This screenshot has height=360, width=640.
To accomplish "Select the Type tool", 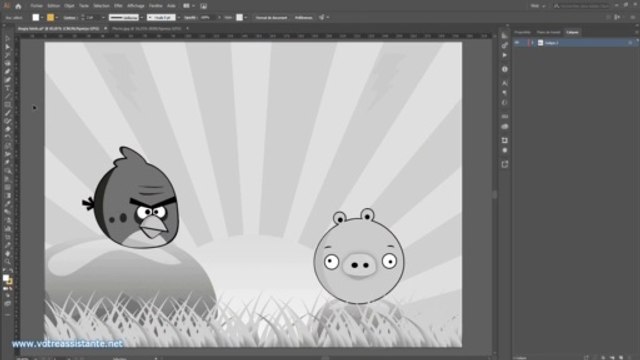I will pyautogui.click(x=7, y=88).
